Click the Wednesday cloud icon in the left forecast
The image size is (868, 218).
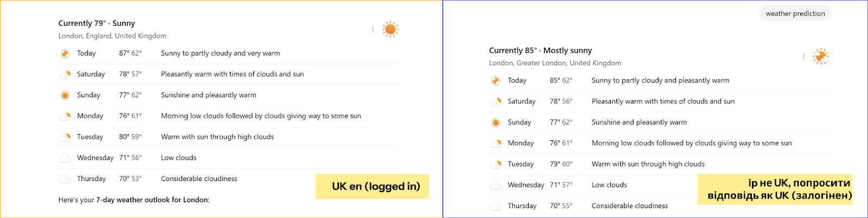(x=65, y=158)
